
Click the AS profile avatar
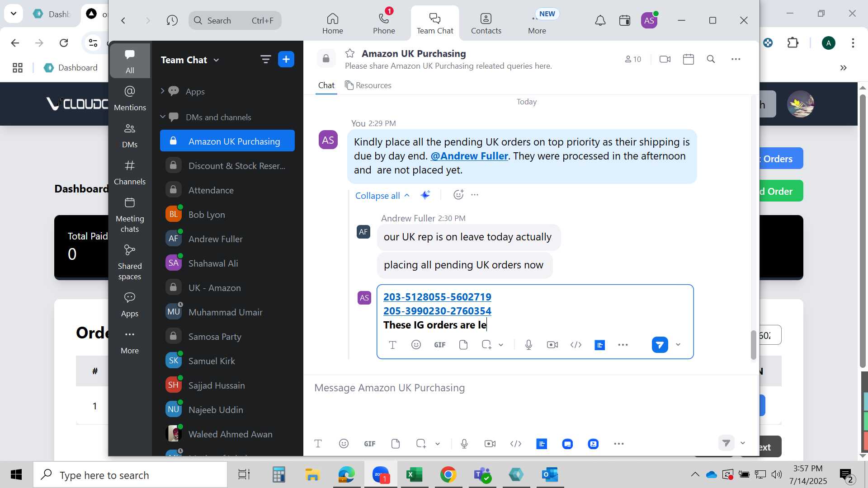[x=649, y=20]
